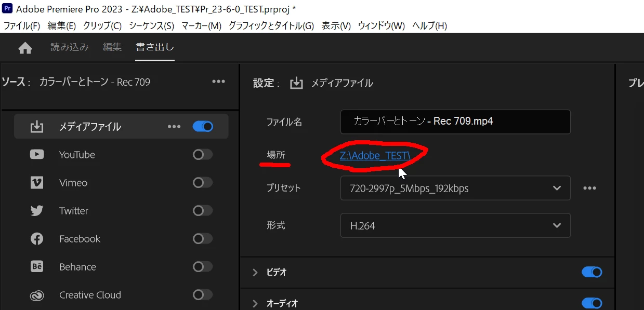Click the export icon beside 設定 heading
This screenshot has width=644, height=310.
pyautogui.click(x=296, y=83)
